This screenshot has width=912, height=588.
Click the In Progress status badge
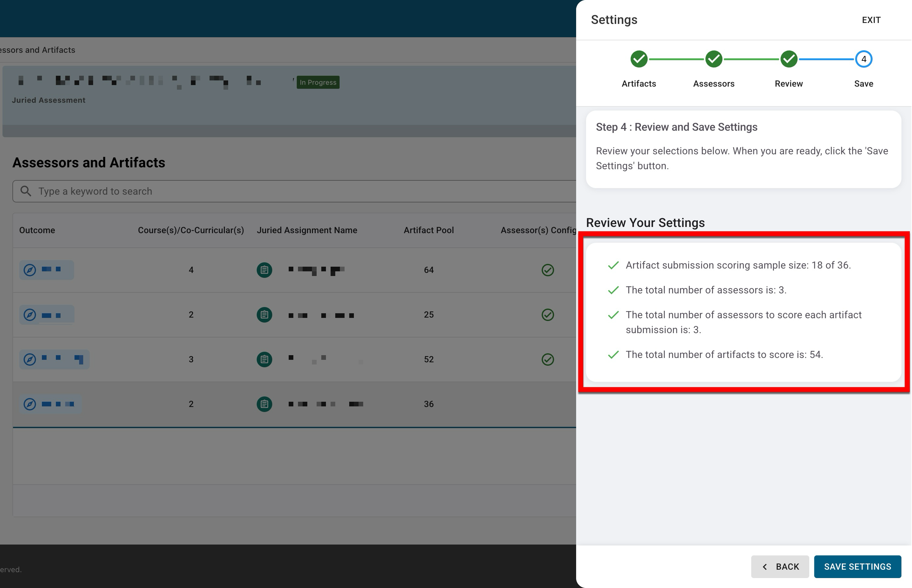[318, 82]
